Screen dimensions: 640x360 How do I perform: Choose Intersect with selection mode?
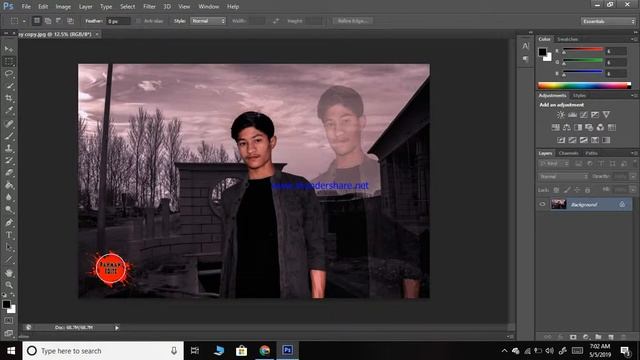click(x=70, y=21)
